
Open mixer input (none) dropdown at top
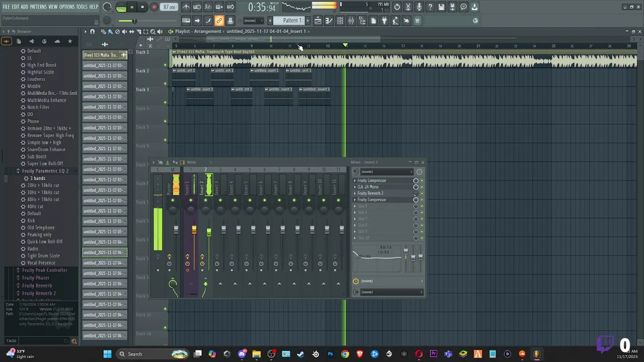point(386,171)
